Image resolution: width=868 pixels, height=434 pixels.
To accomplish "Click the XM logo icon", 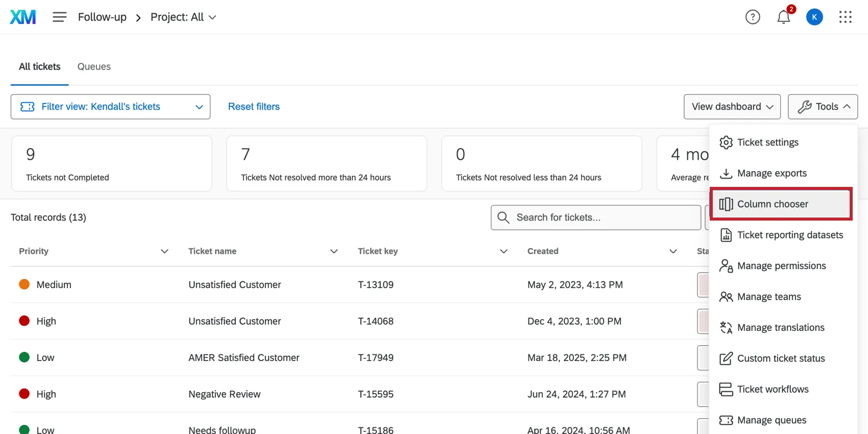I will click(23, 17).
